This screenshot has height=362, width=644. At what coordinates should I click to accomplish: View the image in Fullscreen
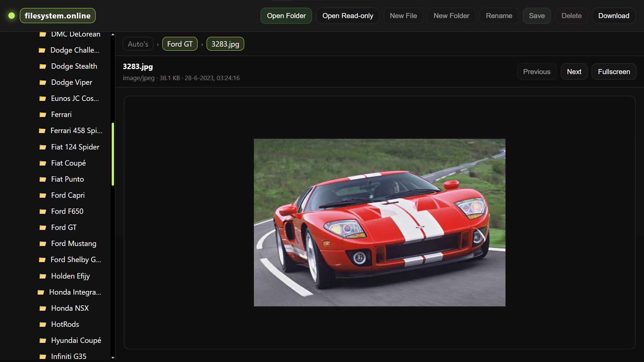(613, 72)
